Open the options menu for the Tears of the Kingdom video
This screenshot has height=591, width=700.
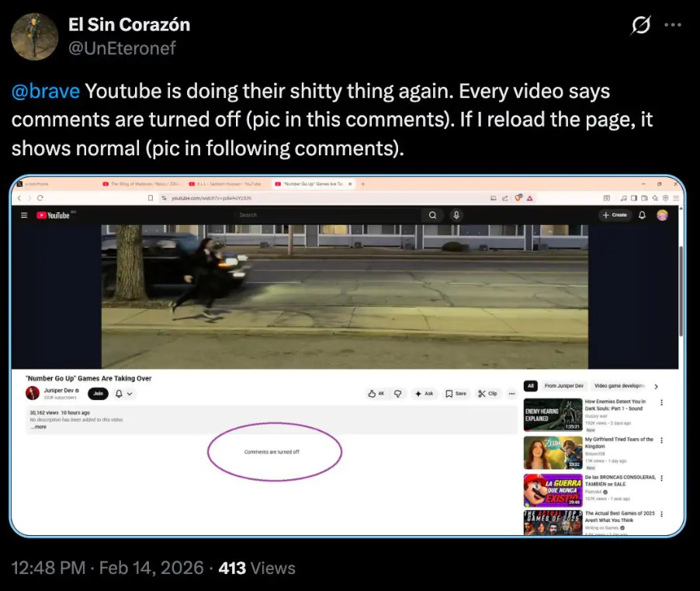tap(662, 440)
